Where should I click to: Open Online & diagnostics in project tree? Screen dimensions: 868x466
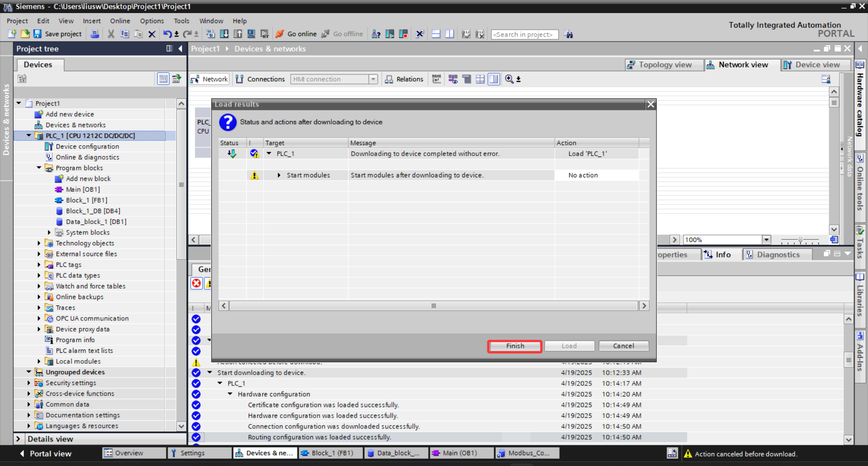(87, 157)
